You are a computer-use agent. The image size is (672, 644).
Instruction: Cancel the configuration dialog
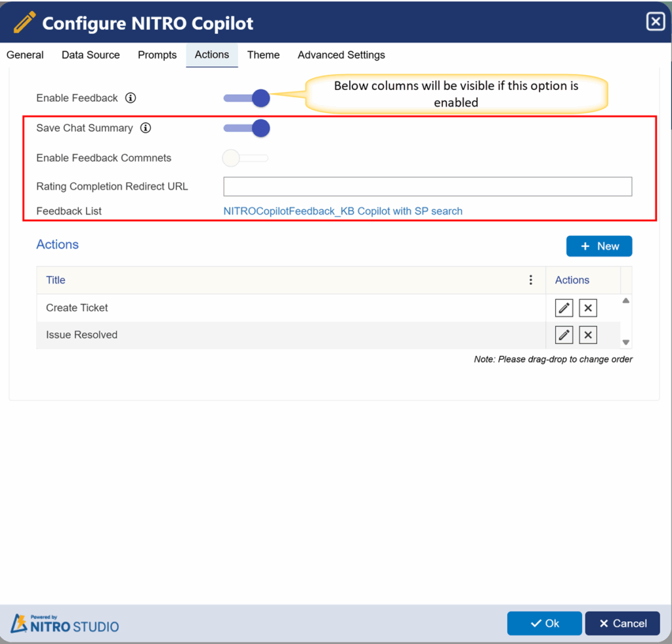622,624
